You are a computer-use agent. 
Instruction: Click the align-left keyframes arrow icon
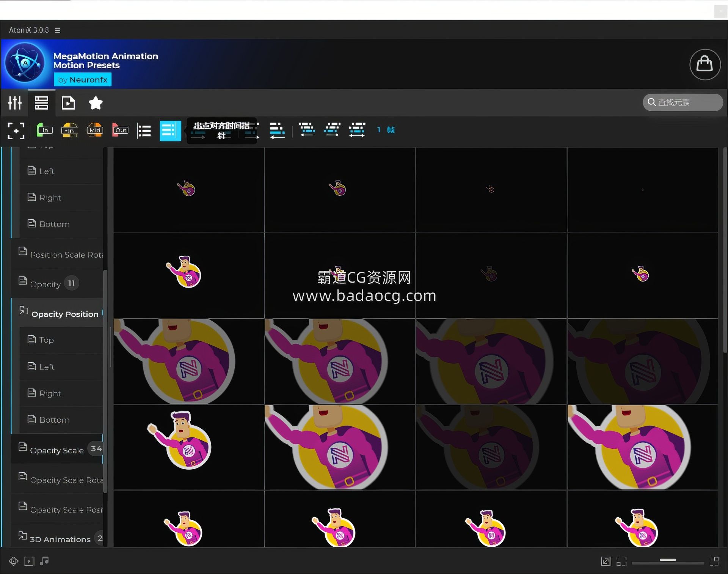click(x=277, y=131)
